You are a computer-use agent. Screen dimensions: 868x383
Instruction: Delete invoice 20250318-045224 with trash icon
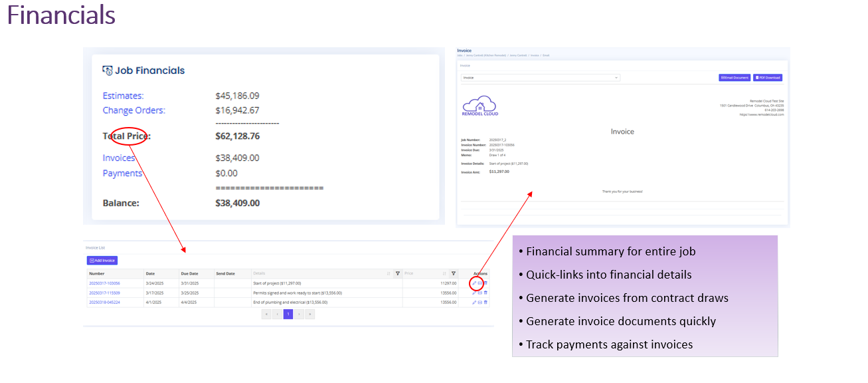[x=485, y=302]
